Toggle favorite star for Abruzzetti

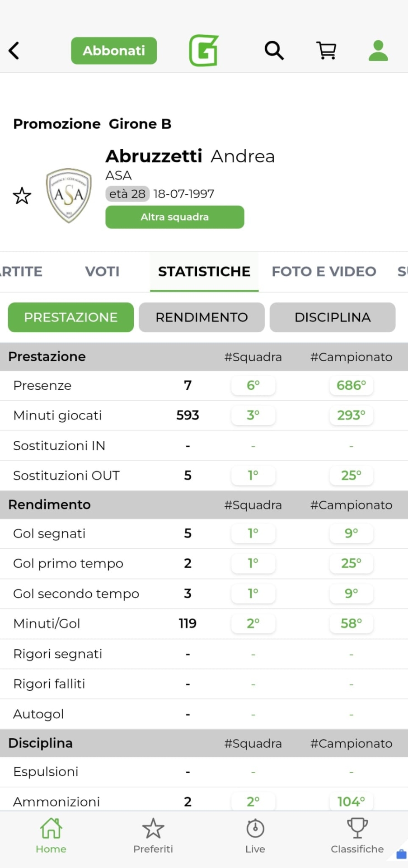pos(22,196)
